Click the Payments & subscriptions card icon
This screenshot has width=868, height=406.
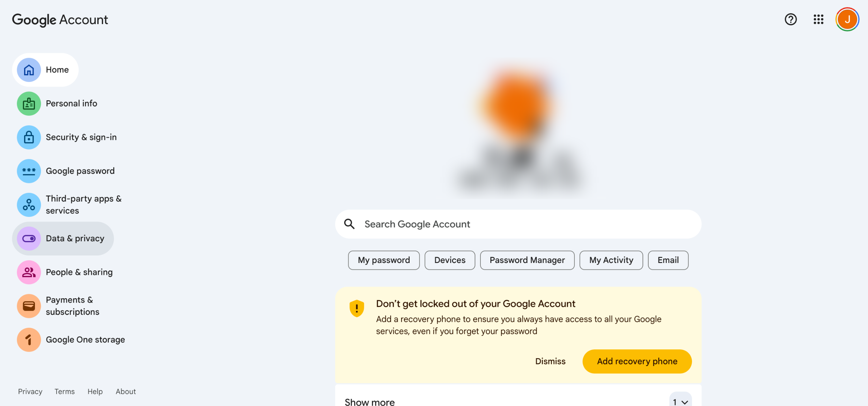tap(29, 306)
